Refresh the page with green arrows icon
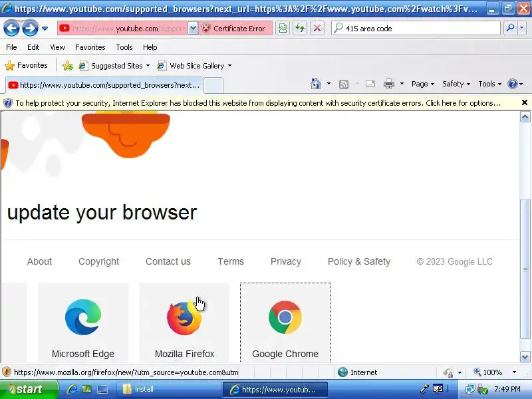The image size is (532, 399). point(300,29)
